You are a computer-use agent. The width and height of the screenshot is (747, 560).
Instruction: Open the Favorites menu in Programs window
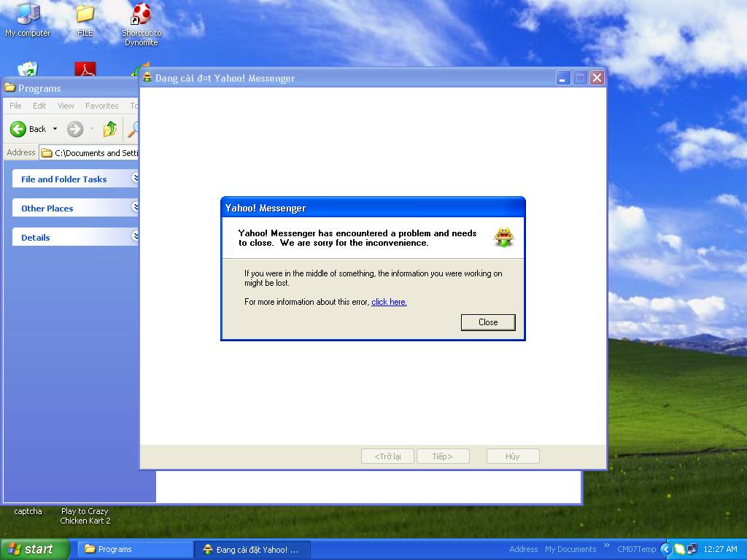tap(101, 106)
